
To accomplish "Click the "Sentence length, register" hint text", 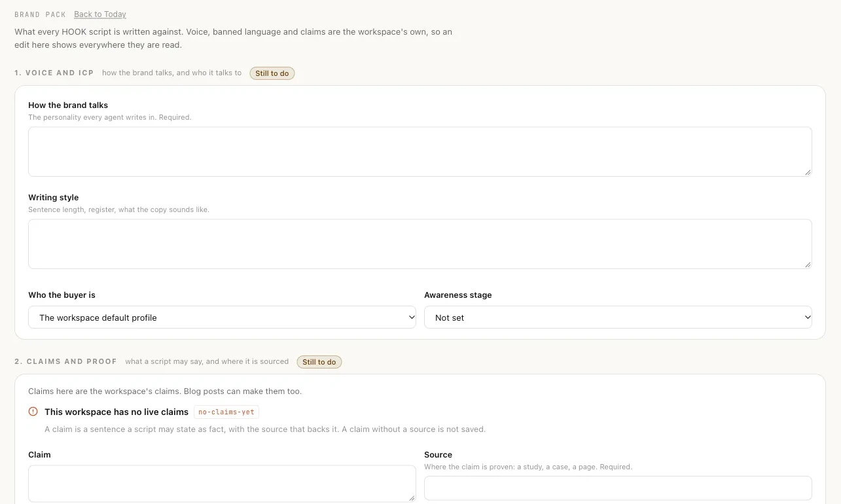I will (118, 209).
